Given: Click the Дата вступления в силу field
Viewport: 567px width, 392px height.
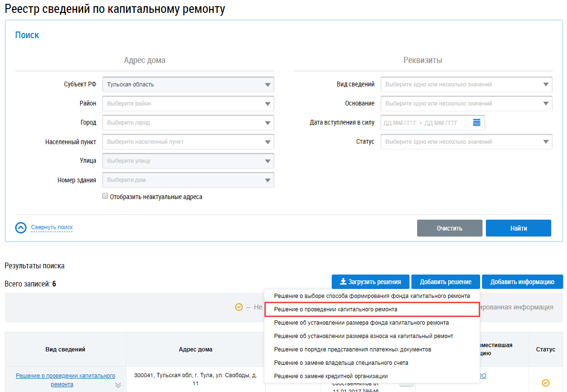Looking at the screenshot, I should 432,123.
